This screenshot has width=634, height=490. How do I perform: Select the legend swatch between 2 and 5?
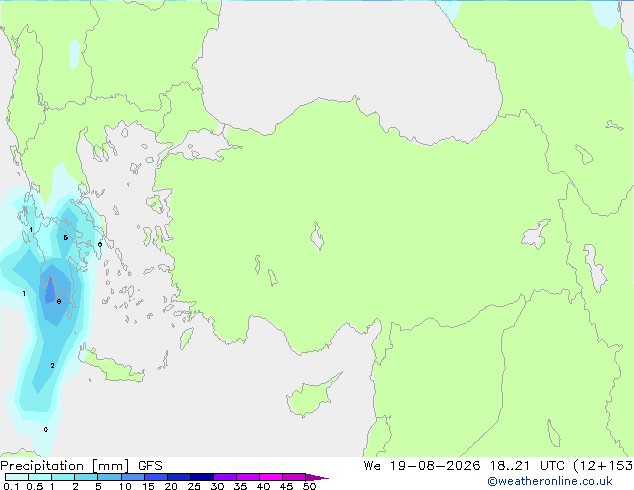tap(86, 477)
